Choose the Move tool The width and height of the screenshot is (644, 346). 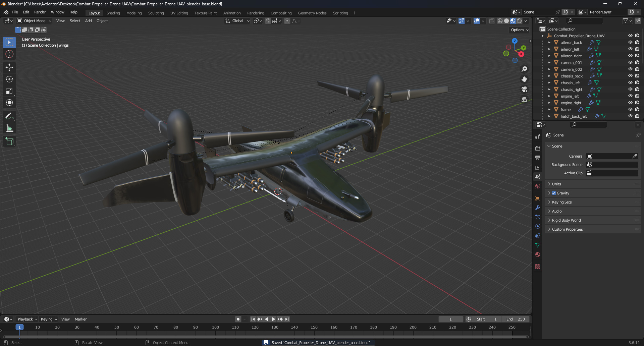tap(9, 67)
